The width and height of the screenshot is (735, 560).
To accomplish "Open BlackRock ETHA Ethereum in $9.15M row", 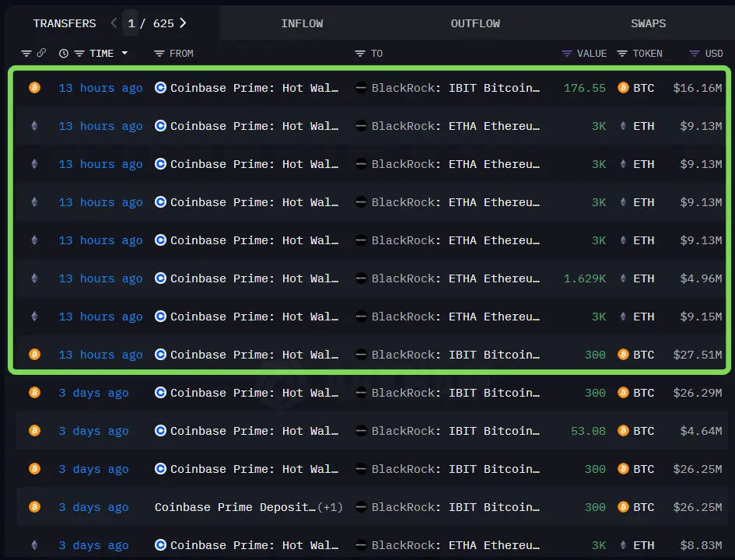I will pyautogui.click(x=455, y=317).
